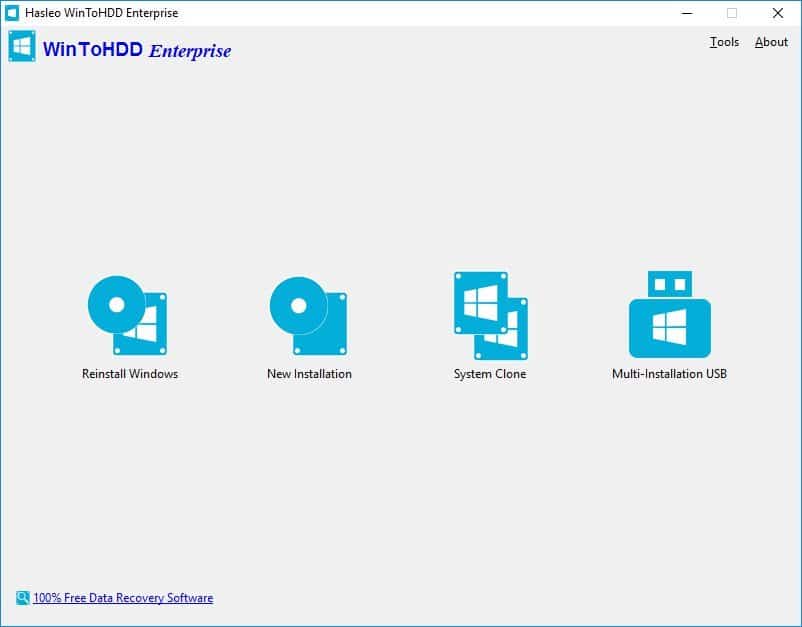802x627 pixels.
Task: Click the magnifier icon beside the recovery link
Action: [23, 597]
